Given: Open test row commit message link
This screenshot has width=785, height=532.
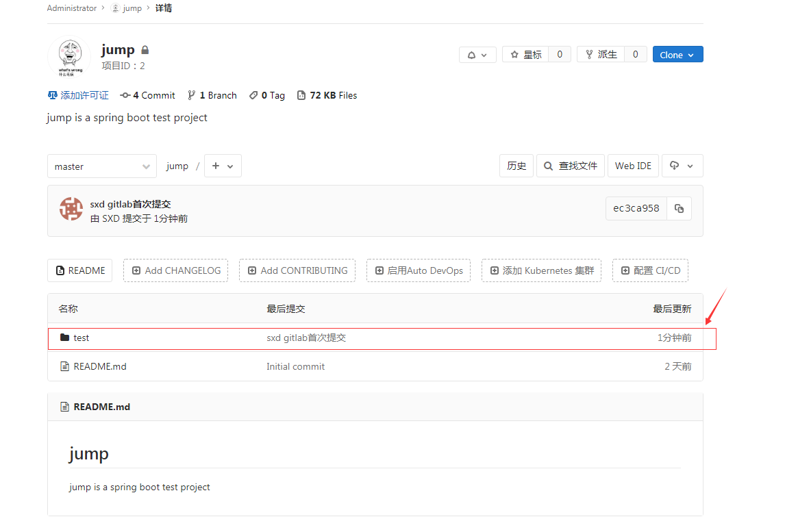Looking at the screenshot, I should [306, 338].
